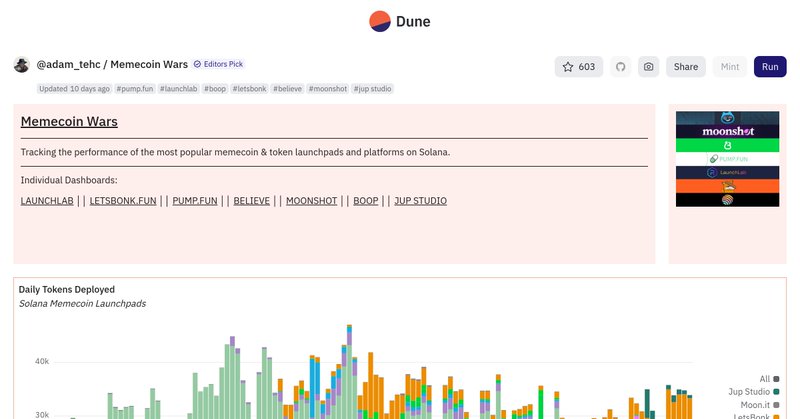Open the BELIEVE dashboard link
The image size is (800, 419).
click(252, 201)
